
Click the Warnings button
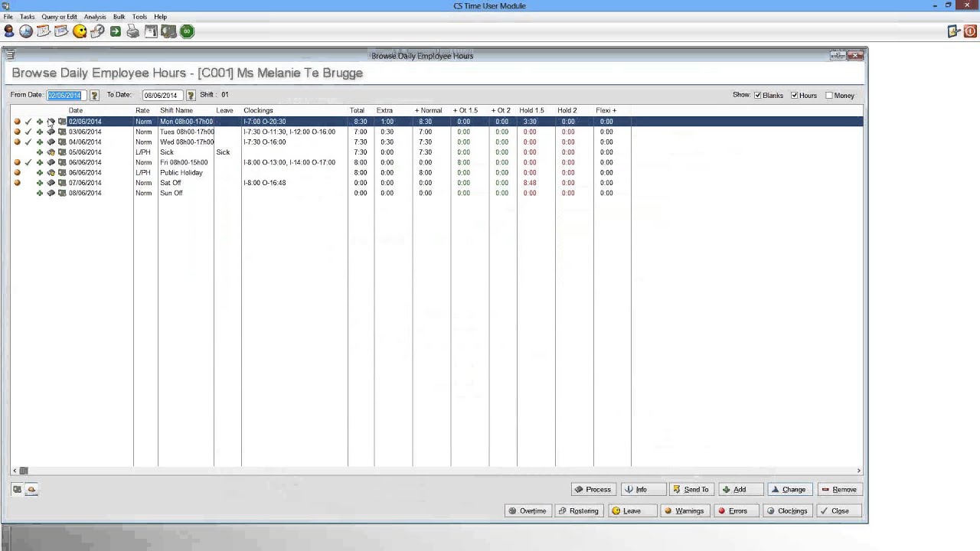tap(684, 511)
